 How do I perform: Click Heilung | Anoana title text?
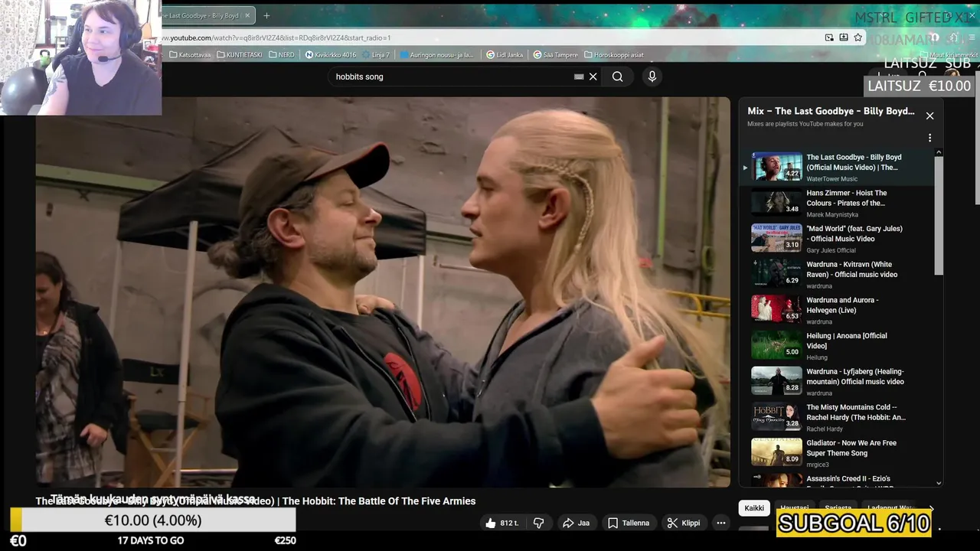pos(847,341)
